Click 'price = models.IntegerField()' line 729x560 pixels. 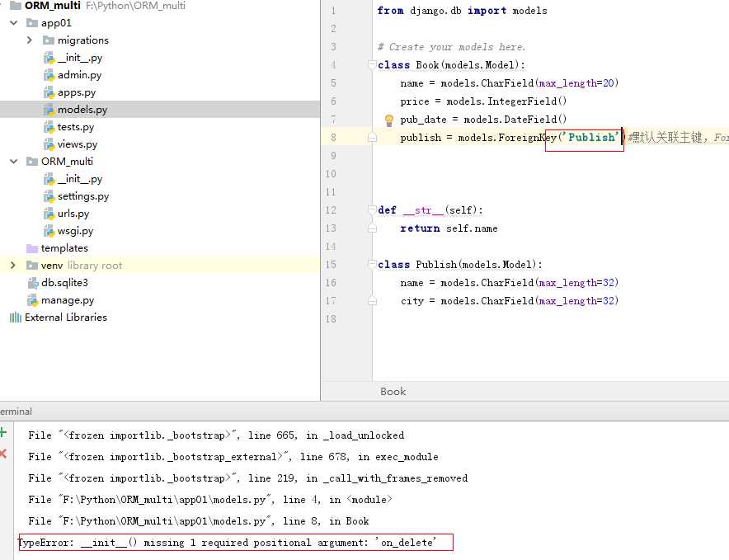(x=483, y=101)
